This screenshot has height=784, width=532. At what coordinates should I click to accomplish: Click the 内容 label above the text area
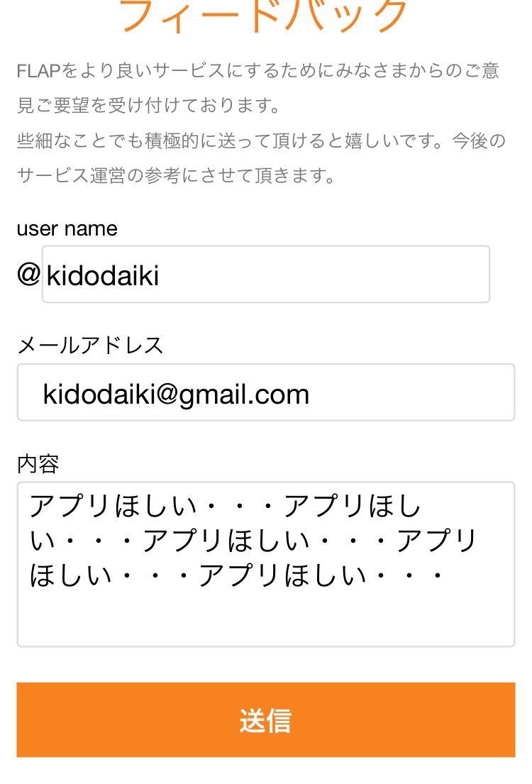coord(38,464)
